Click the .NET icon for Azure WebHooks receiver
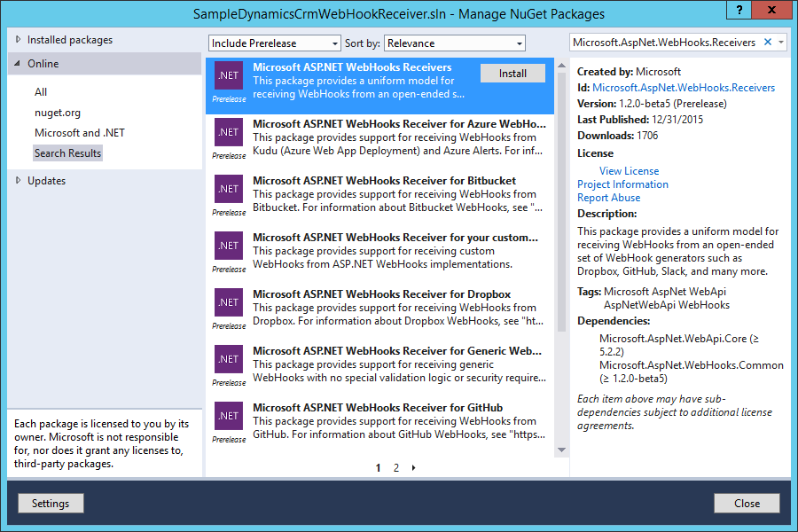The height and width of the screenshot is (532, 798). (x=229, y=132)
